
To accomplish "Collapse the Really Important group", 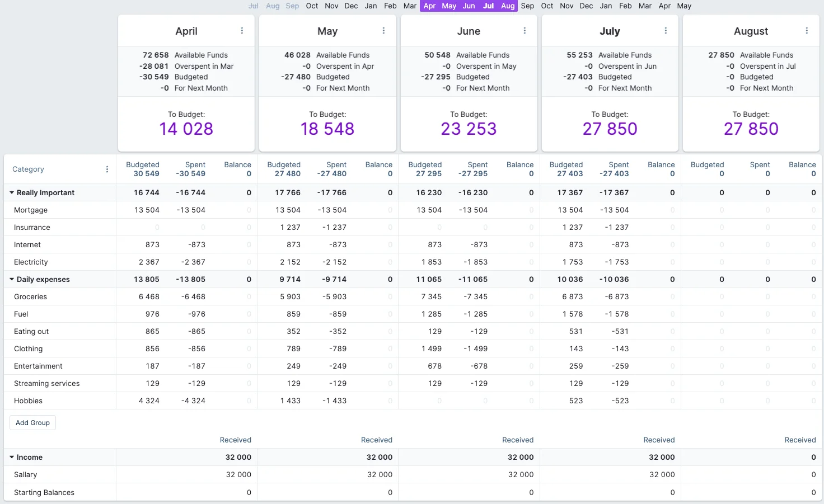I will [12, 192].
